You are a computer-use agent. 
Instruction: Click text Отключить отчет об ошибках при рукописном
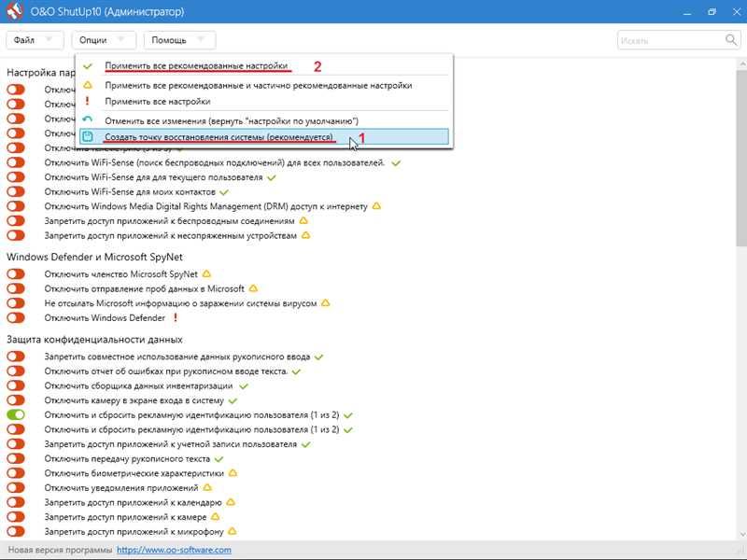click(x=166, y=371)
